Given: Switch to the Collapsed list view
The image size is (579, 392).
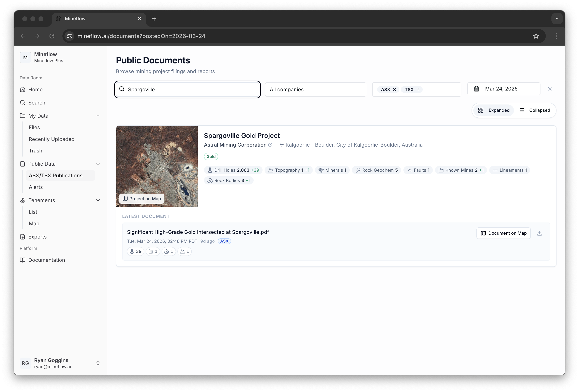Looking at the screenshot, I should tap(534, 110).
